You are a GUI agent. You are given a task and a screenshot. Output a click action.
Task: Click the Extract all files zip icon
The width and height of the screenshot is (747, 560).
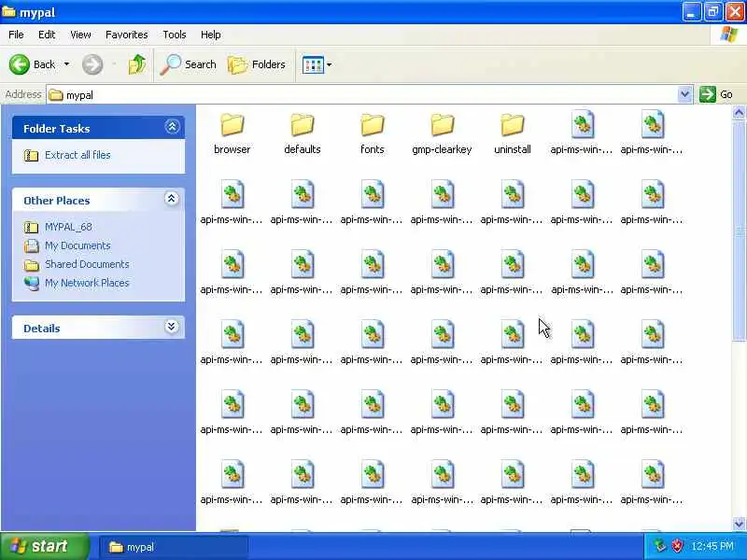32,155
